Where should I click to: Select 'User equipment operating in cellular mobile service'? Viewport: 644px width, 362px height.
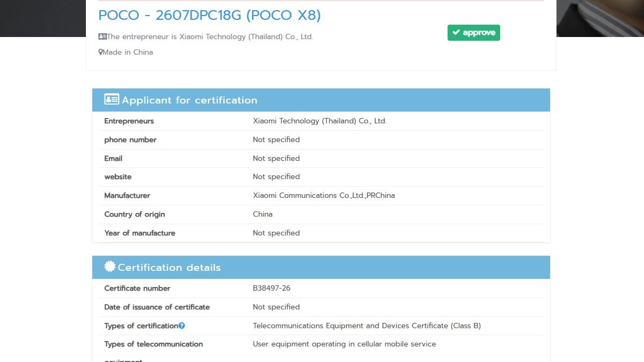(x=345, y=344)
